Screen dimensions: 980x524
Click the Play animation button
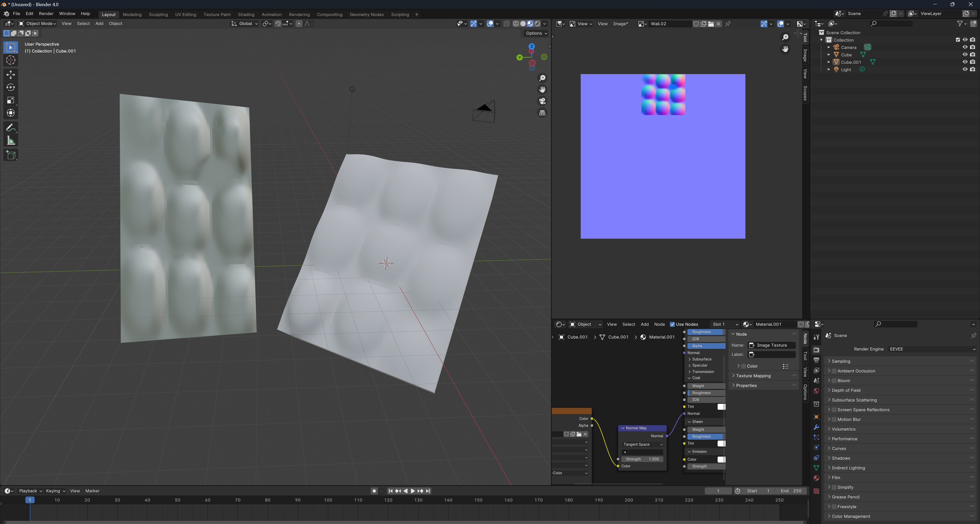tap(413, 491)
